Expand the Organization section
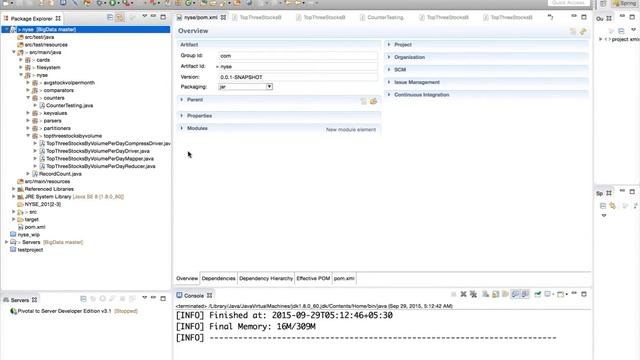Image resolution: width=640 pixels, height=360 pixels. click(389, 57)
